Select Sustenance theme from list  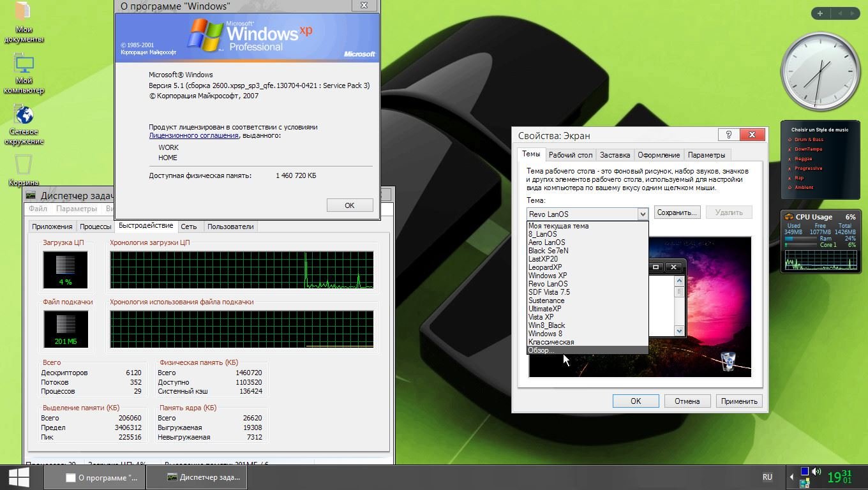pos(587,301)
